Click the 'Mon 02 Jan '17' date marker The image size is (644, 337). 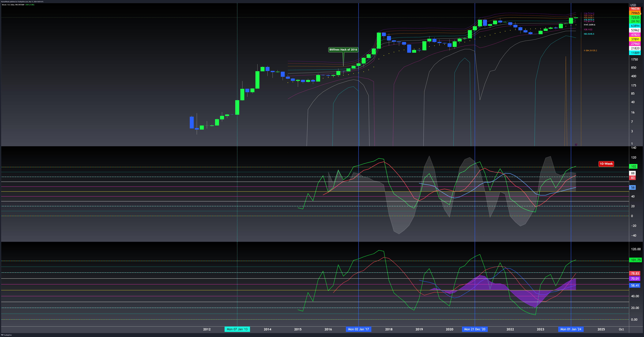coord(358,329)
